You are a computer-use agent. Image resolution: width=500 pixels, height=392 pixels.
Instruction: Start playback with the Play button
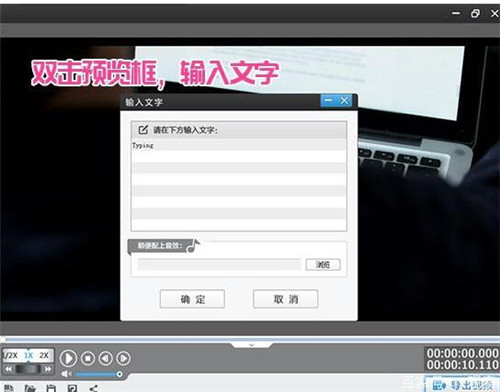(x=68, y=358)
